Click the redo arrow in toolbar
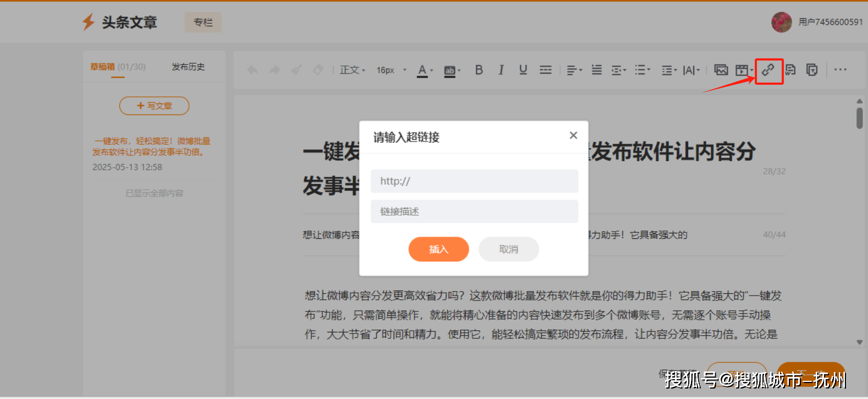Viewport: 868px width, 399px height. click(274, 70)
